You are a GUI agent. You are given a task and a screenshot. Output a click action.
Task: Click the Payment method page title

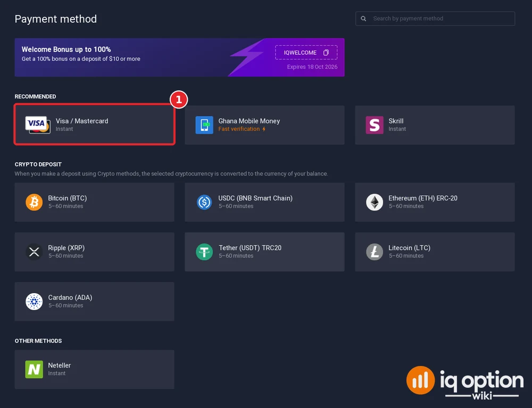tap(56, 19)
